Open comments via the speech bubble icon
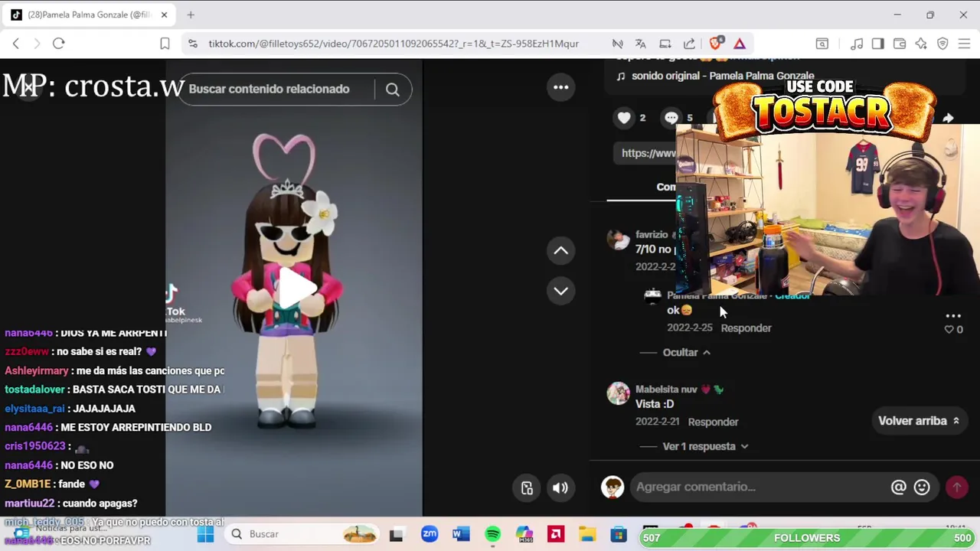 pyautogui.click(x=671, y=117)
